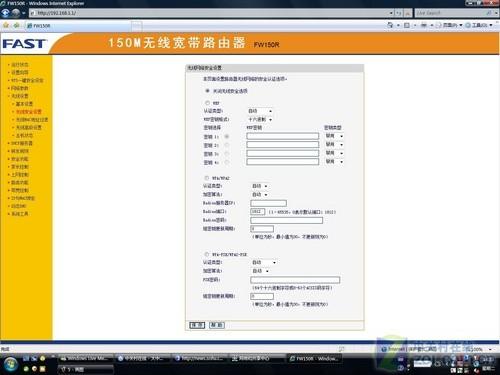This screenshot has height=375, width=500.
Task: Open the highlighted 无线安全设置 sub-item
Action: [x=29, y=112]
